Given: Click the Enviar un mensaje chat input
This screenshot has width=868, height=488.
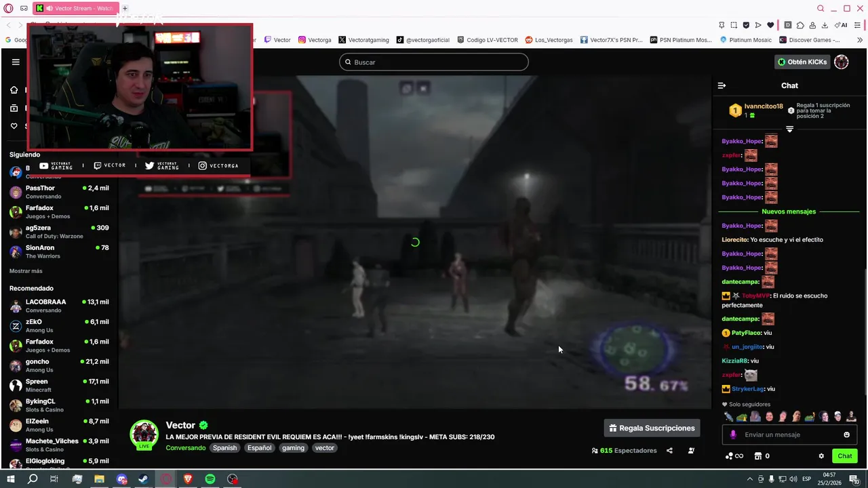Looking at the screenshot, I should (x=789, y=434).
